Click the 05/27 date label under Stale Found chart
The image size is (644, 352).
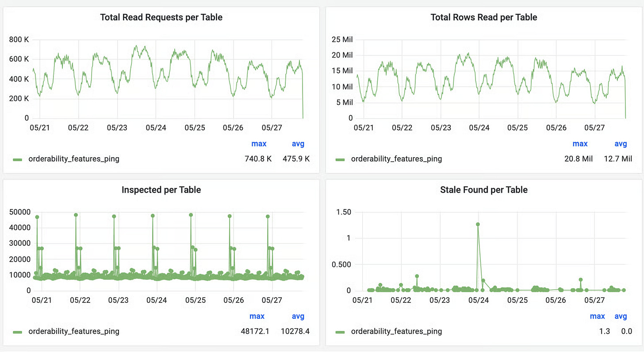point(594,300)
